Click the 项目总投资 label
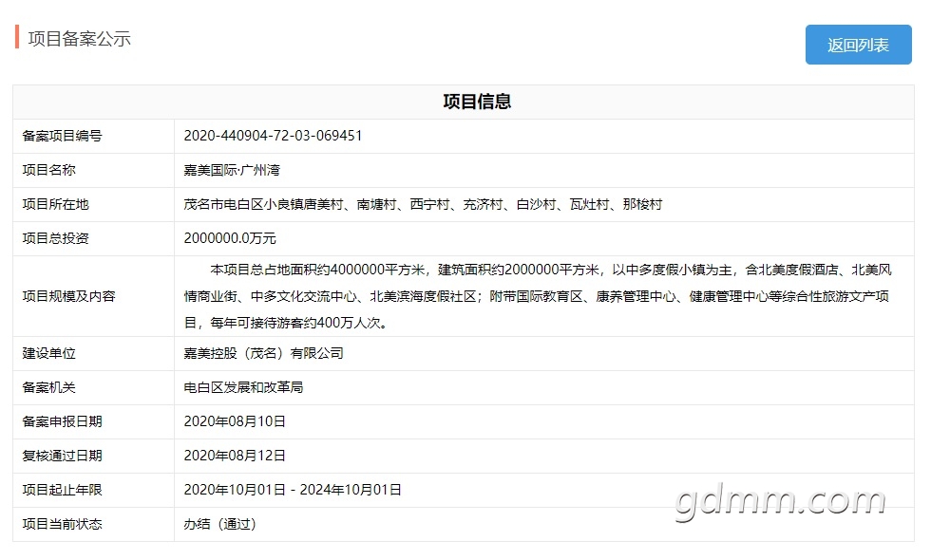Image resolution: width=931 pixels, height=560 pixels. [55, 238]
